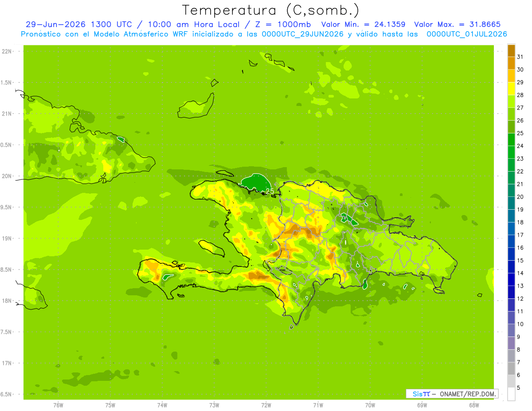Click the white swatch below 5 on the scale
532x411 pixels.
pyautogui.click(x=511, y=394)
